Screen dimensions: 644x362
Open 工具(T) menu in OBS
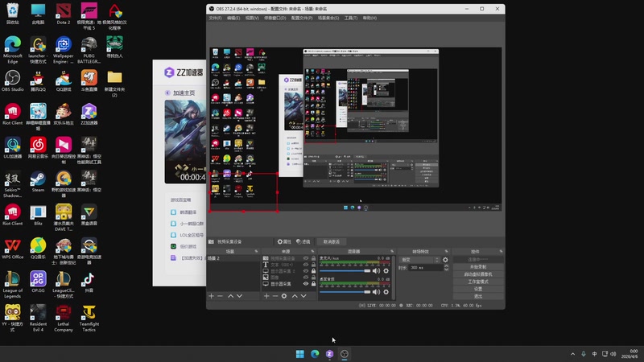351,18
